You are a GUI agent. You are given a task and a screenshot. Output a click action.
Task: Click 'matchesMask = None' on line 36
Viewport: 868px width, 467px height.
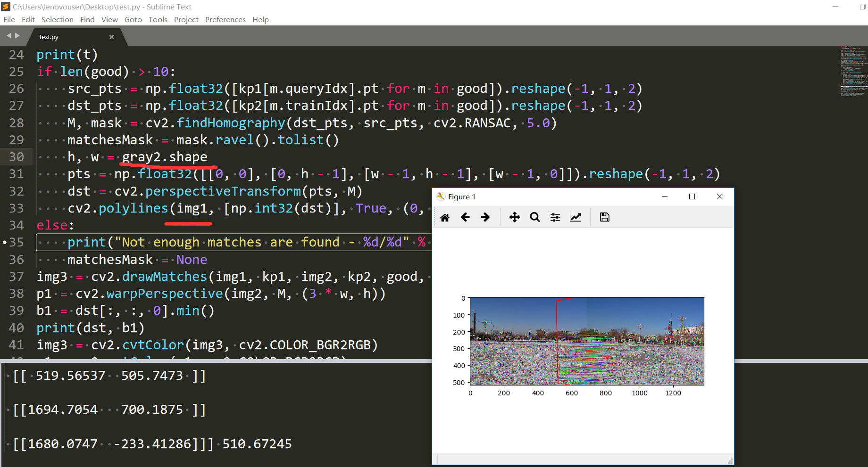coord(137,260)
